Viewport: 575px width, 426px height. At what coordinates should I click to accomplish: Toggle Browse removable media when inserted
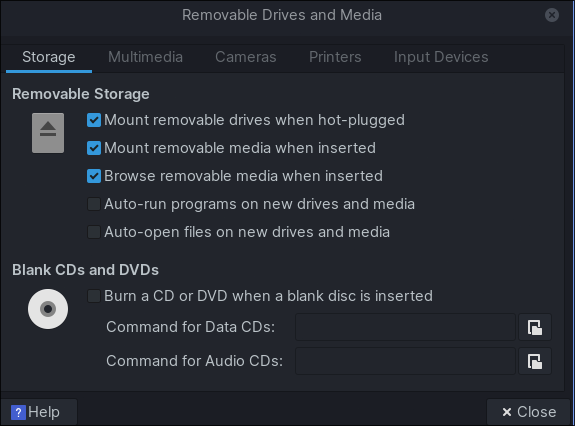[94, 176]
